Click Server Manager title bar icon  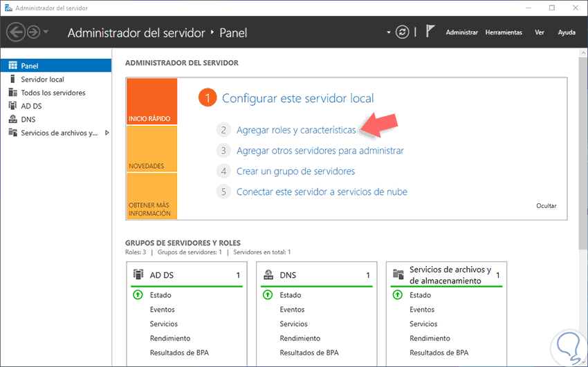(8, 8)
